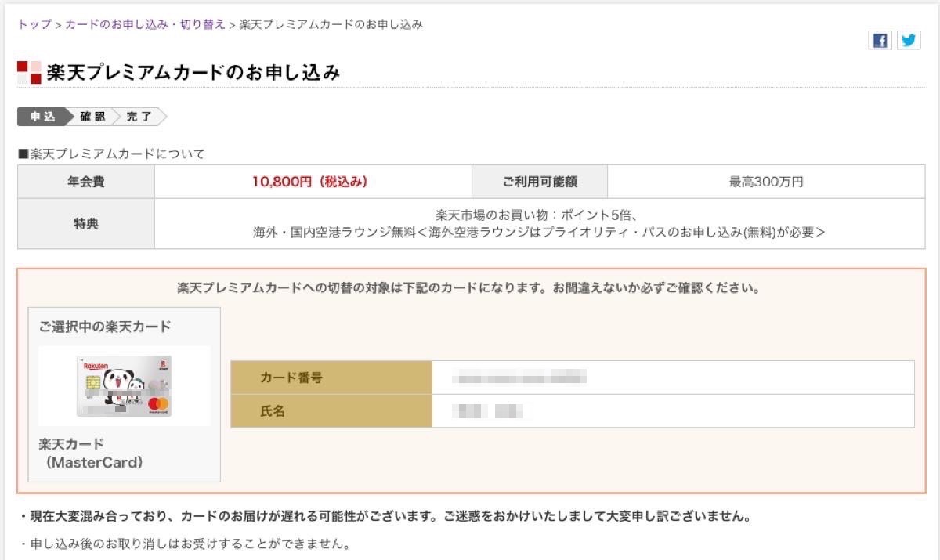940x560 pixels.
Task: Share page via Twitter icon
Action: click(909, 41)
